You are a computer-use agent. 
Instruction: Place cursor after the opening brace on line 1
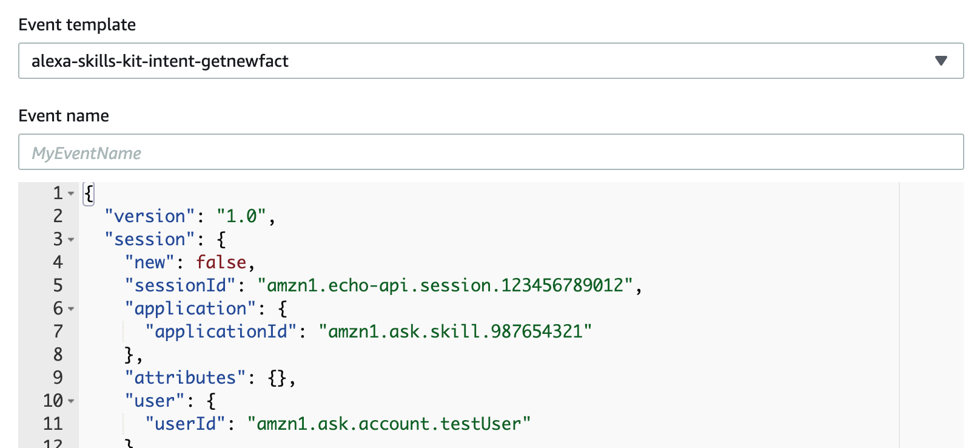pyautogui.click(x=95, y=194)
